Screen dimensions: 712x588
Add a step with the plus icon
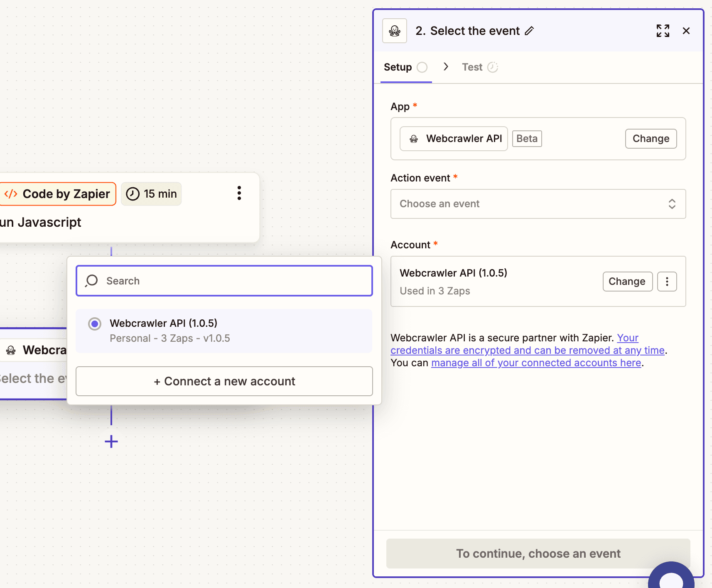[111, 441]
